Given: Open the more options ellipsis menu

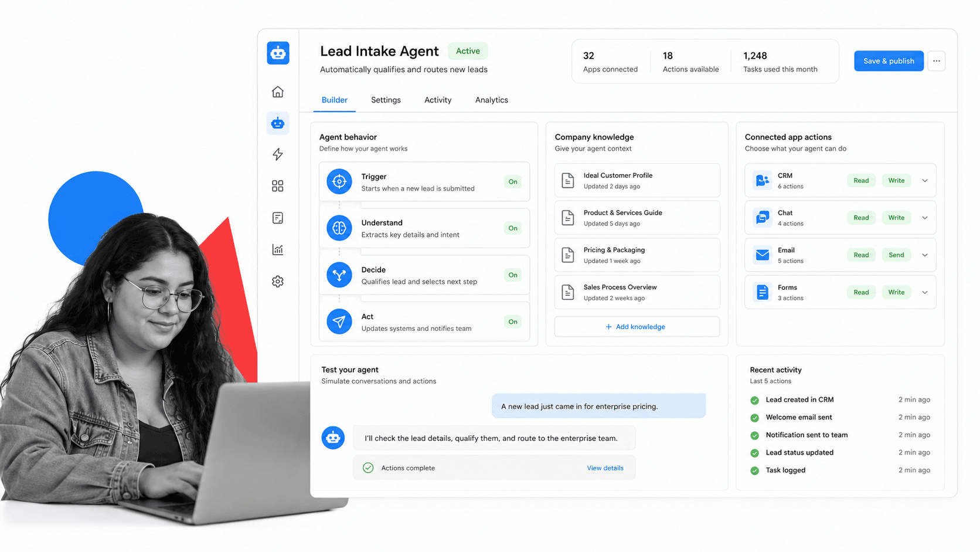Looking at the screenshot, I should [936, 61].
